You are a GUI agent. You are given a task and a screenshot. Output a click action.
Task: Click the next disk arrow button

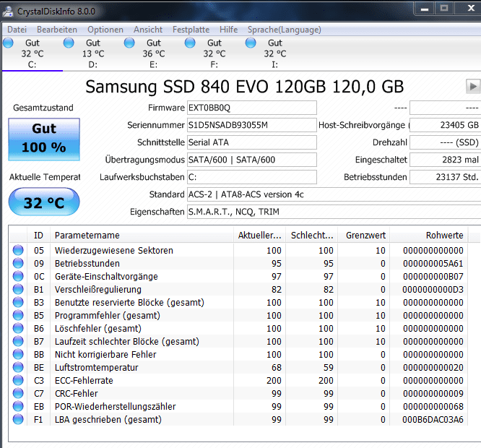coord(473,86)
